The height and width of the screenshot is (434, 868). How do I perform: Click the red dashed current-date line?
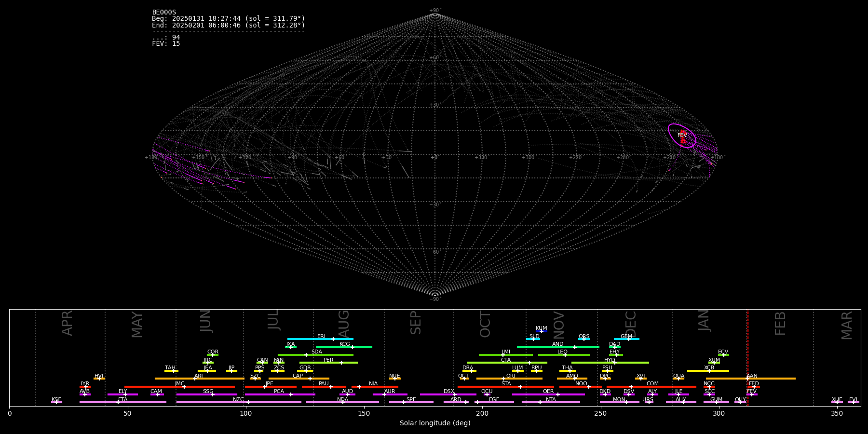[x=747, y=357]
